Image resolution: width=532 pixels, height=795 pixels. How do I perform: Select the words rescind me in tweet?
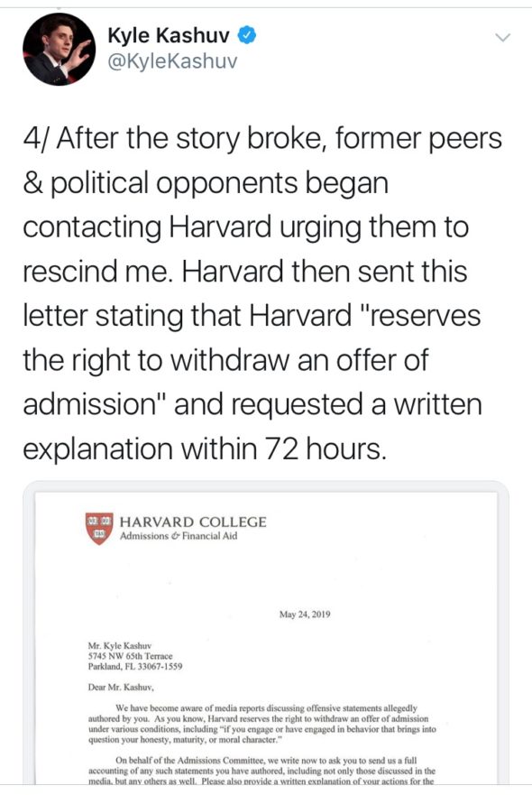tap(96, 271)
